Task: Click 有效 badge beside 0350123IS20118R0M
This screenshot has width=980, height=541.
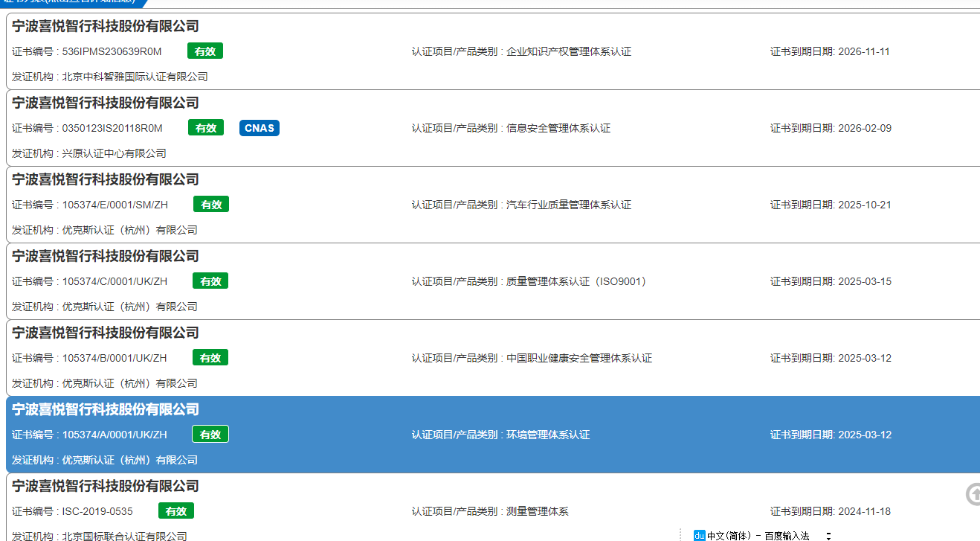Action: pyautogui.click(x=206, y=128)
